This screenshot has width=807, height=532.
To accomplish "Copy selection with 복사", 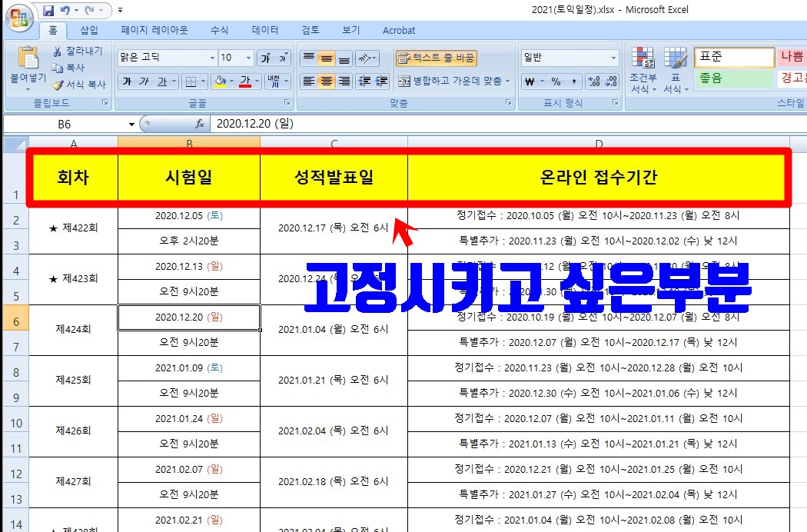I will point(68,68).
